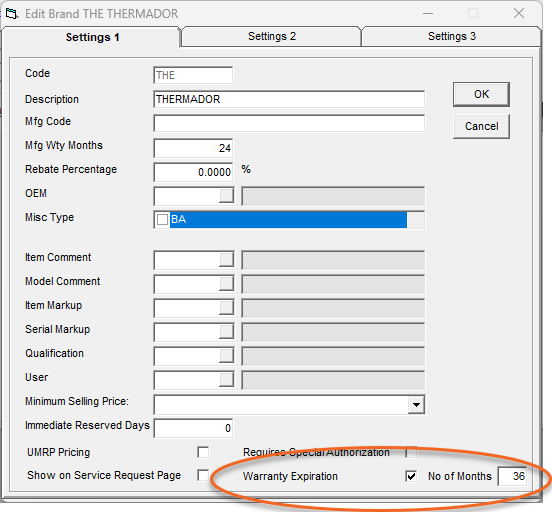Open the Serial Markup lookup button
The height and width of the screenshot is (512, 552).
click(x=226, y=331)
